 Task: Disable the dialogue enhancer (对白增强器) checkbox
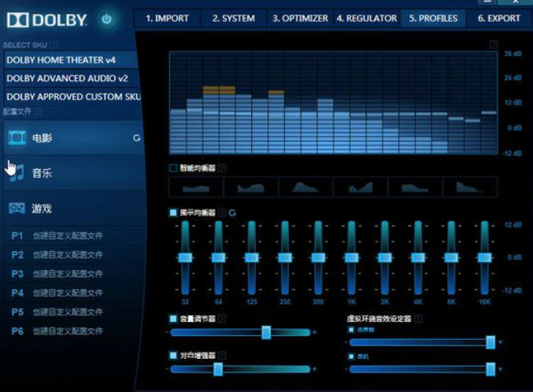173,356
